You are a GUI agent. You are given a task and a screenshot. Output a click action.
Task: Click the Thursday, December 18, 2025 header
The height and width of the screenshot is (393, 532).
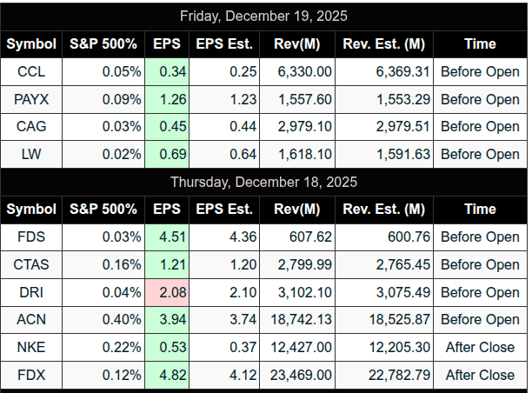click(x=263, y=182)
